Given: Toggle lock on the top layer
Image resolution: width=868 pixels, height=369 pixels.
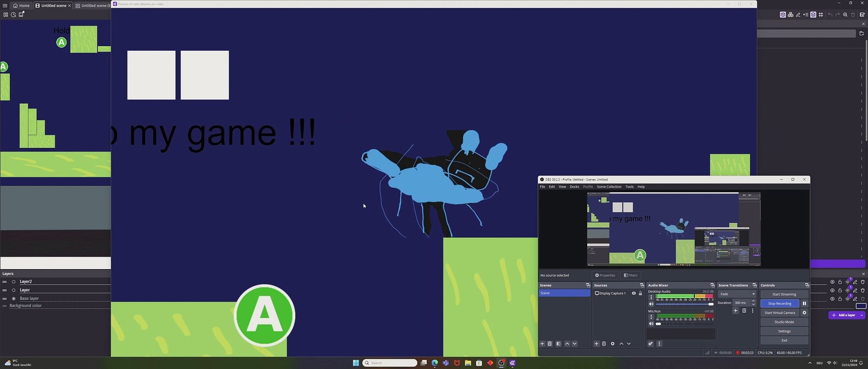Looking at the screenshot, I should (x=840, y=282).
